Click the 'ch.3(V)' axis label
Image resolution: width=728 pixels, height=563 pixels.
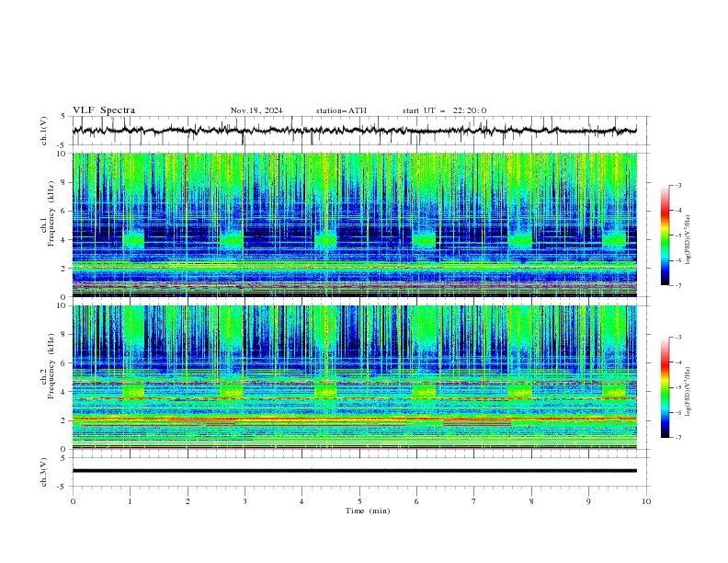point(43,472)
